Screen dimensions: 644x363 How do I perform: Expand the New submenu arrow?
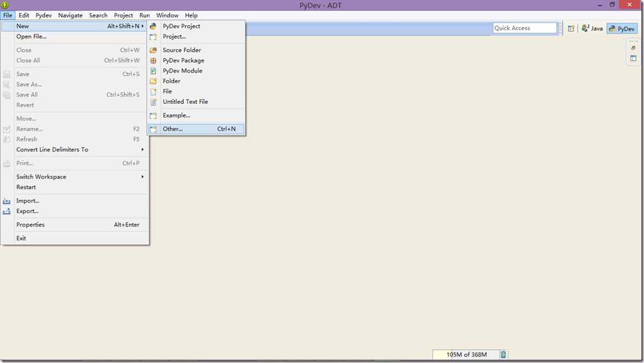[x=142, y=26]
